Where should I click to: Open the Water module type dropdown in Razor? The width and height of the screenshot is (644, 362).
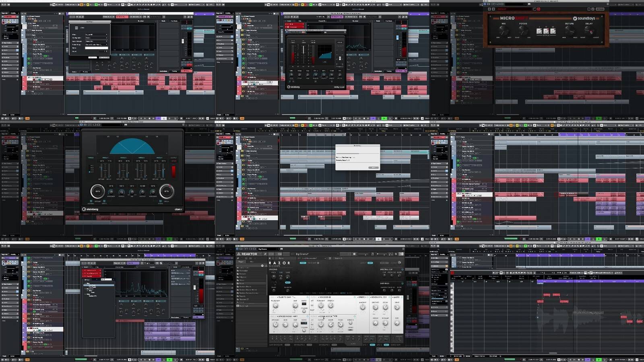[396, 297]
